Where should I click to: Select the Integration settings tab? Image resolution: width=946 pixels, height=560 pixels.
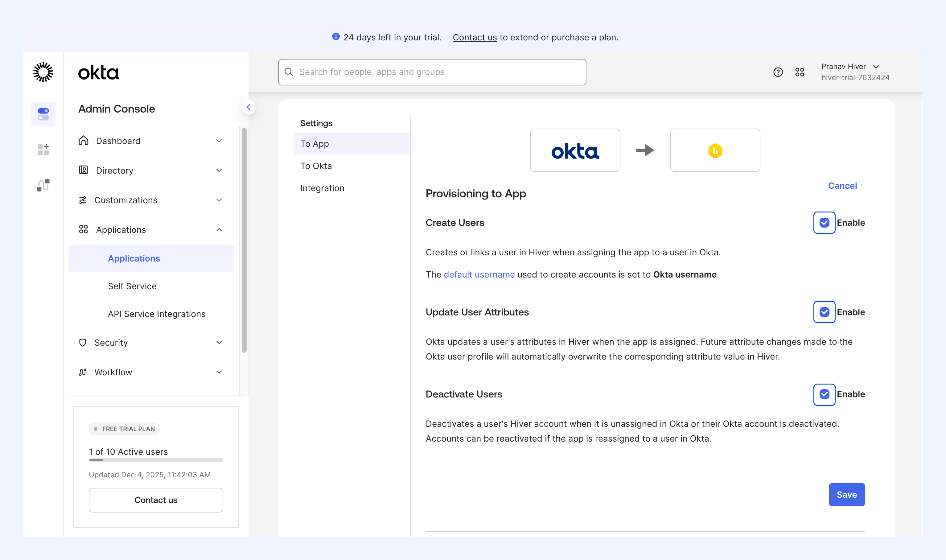click(351, 188)
